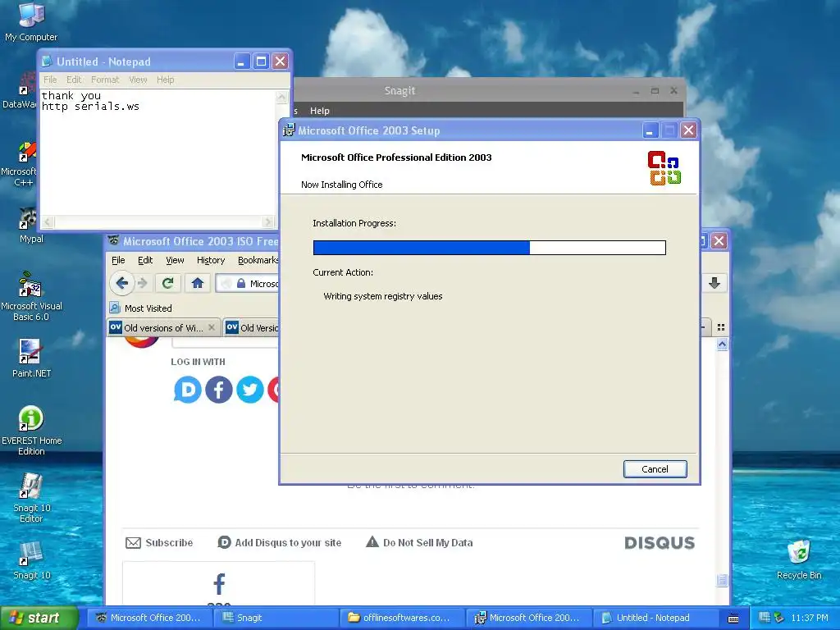Switch to Office 2003 Setup taskbar button
The width and height of the screenshot is (840, 630).
[x=528, y=618]
